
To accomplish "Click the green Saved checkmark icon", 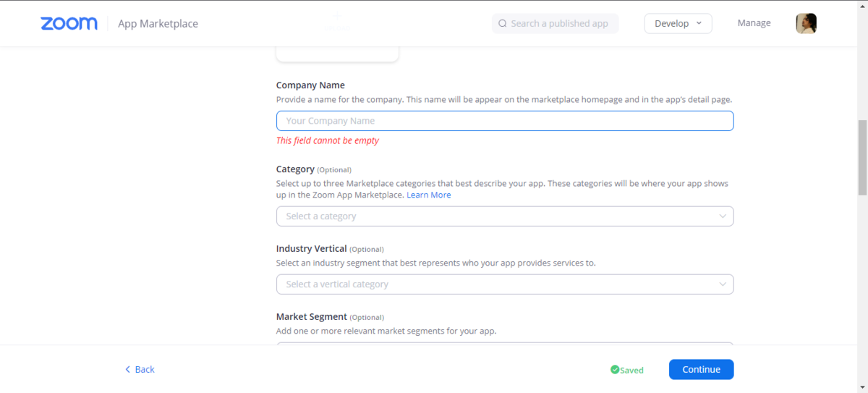I will (615, 370).
